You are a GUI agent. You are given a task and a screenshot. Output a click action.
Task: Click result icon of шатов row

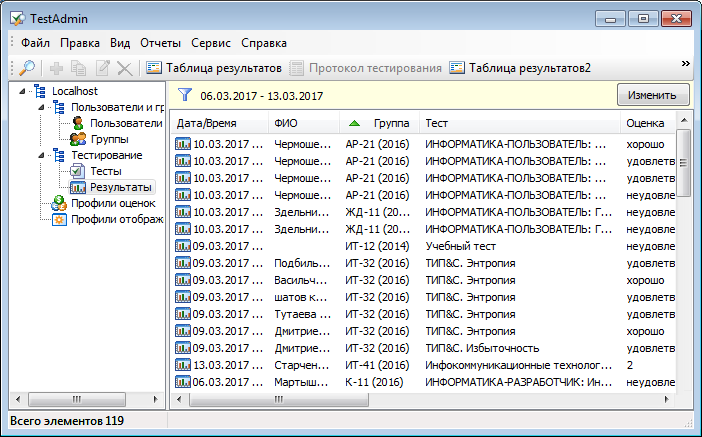(x=183, y=297)
